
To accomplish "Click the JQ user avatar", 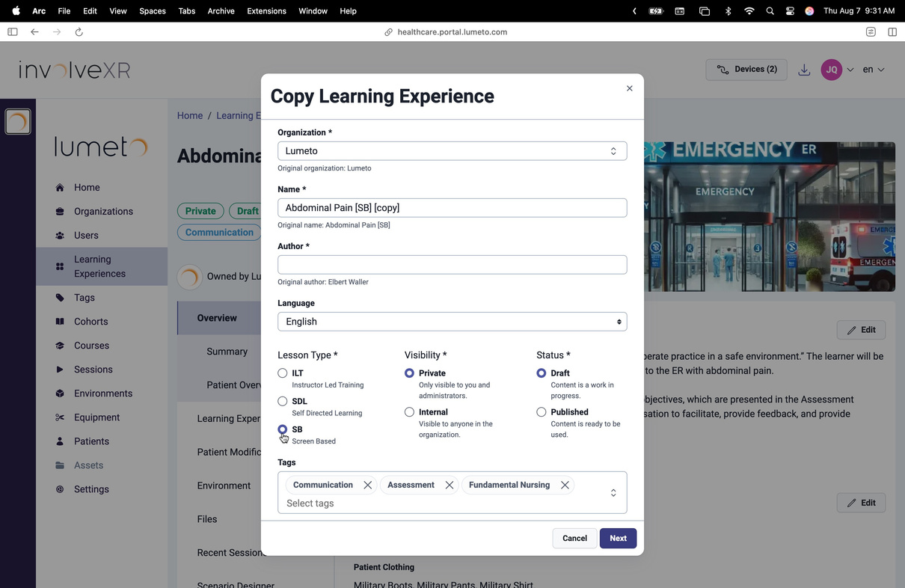I will click(x=832, y=70).
